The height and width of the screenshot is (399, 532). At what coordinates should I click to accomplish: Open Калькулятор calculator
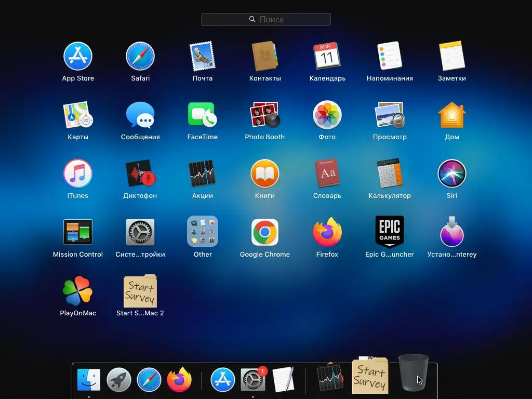pyautogui.click(x=390, y=174)
